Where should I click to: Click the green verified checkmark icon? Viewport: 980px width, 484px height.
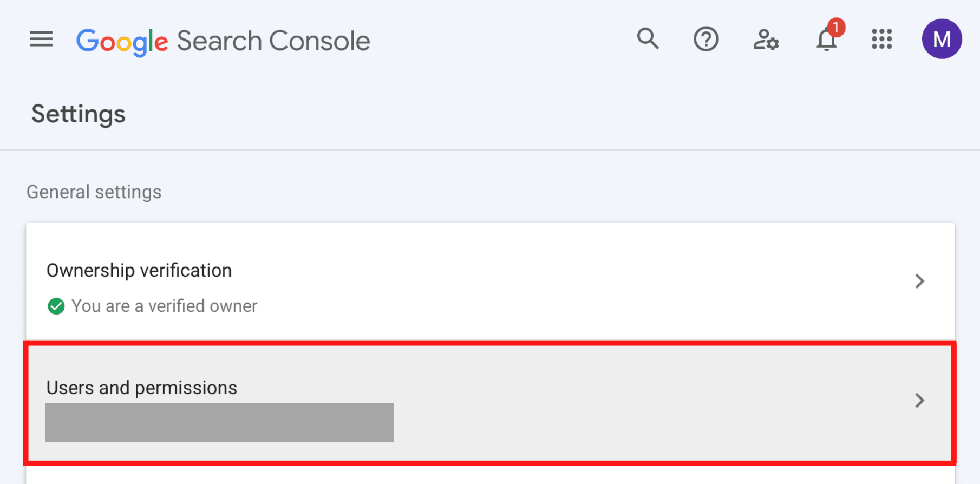[56, 306]
